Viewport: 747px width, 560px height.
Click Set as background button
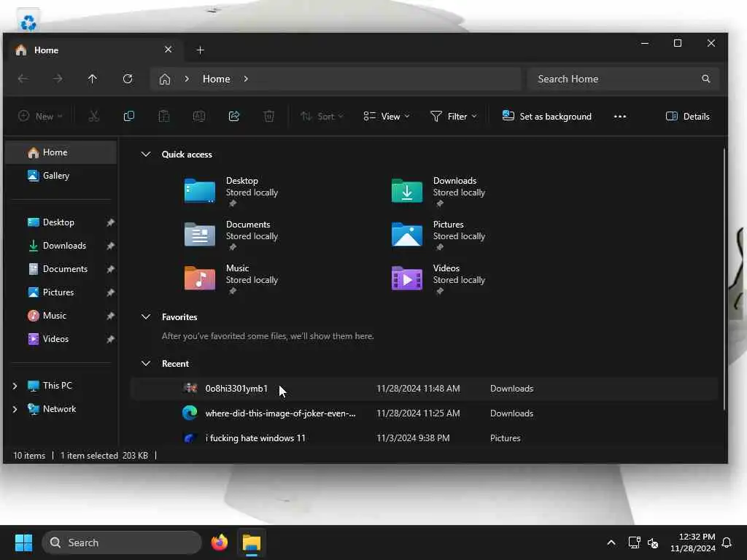click(x=546, y=116)
